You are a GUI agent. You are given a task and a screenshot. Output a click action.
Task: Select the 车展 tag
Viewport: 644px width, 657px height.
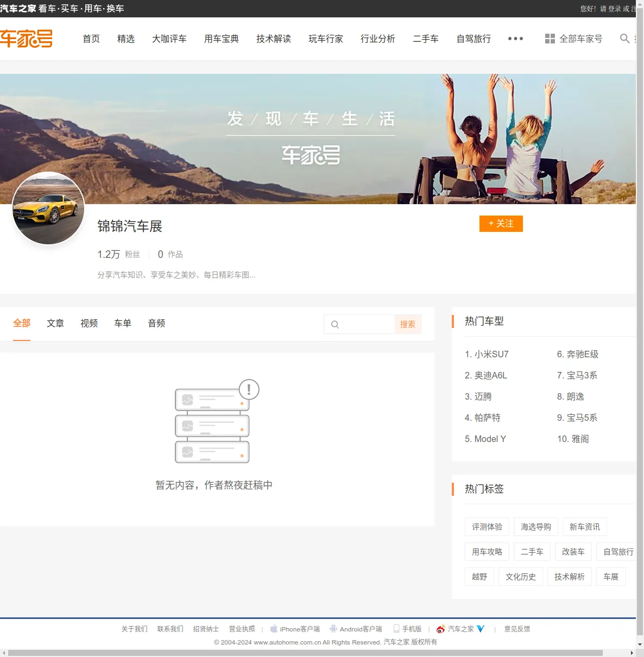pyautogui.click(x=611, y=577)
